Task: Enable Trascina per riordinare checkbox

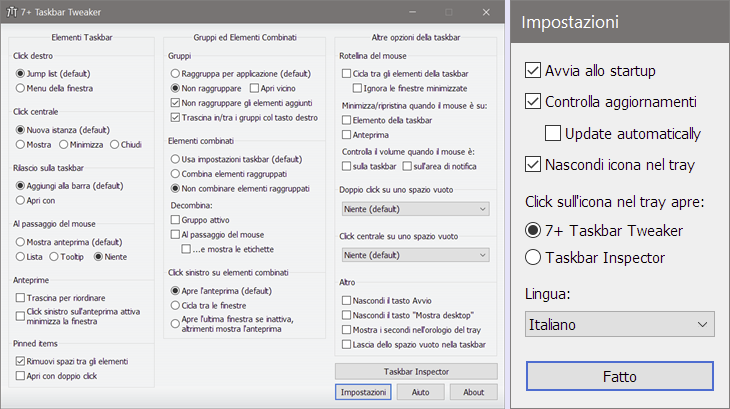Action: (x=20, y=298)
